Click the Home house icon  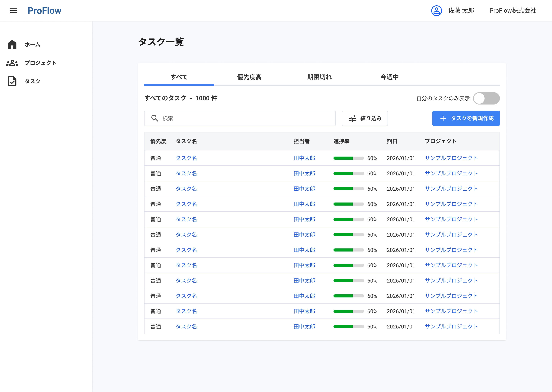point(12,44)
